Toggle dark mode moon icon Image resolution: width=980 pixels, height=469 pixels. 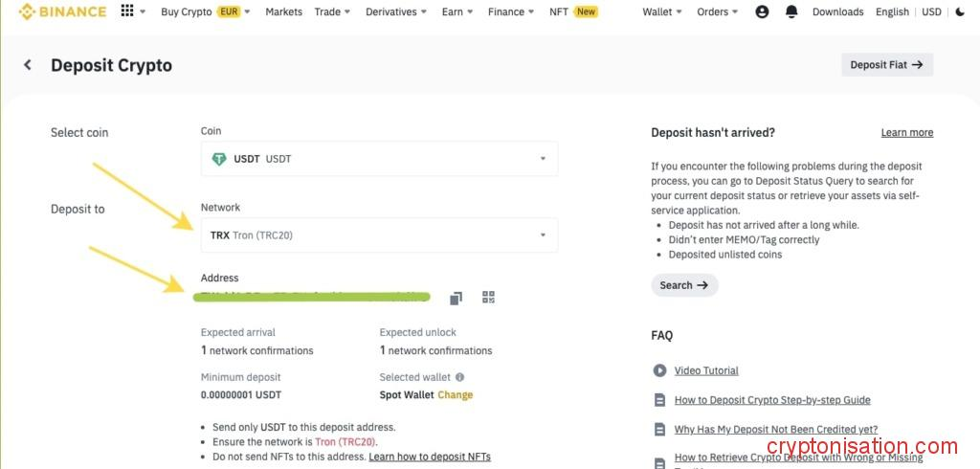960,11
